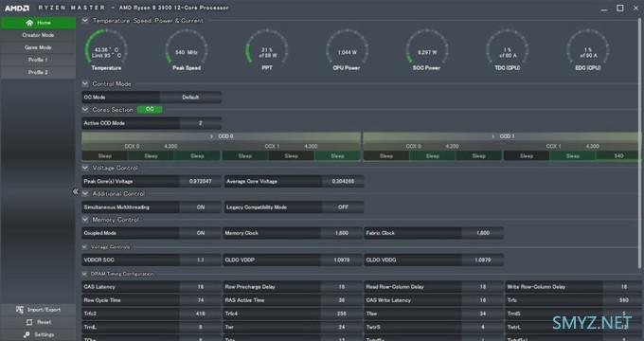Viewport: 644px width, 341px height.
Task: Click the Peak Core(s) Voltage value
Action: (201, 182)
